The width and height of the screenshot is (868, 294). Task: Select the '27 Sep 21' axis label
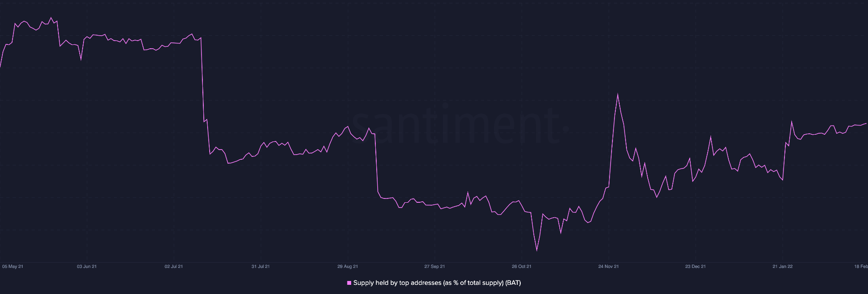[435, 266]
